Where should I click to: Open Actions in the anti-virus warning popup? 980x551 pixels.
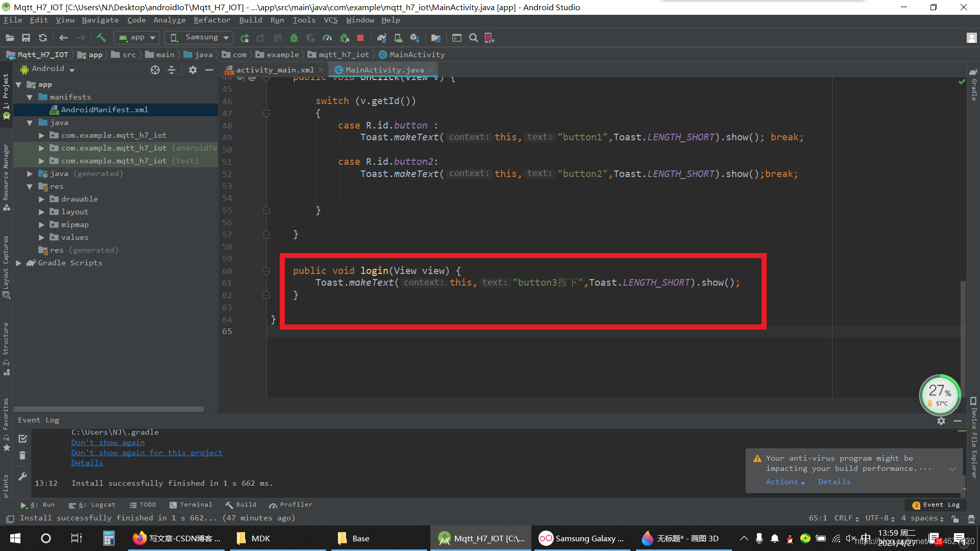click(x=782, y=482)
